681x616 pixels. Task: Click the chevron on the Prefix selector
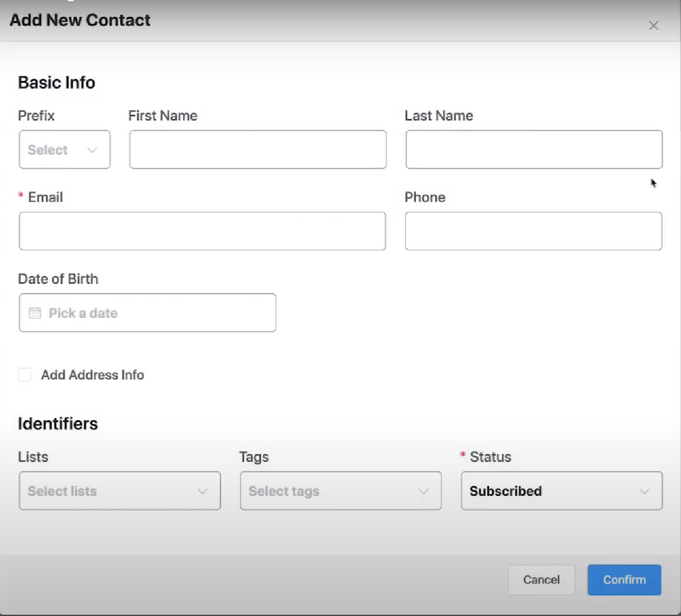(x=92, y=149)
